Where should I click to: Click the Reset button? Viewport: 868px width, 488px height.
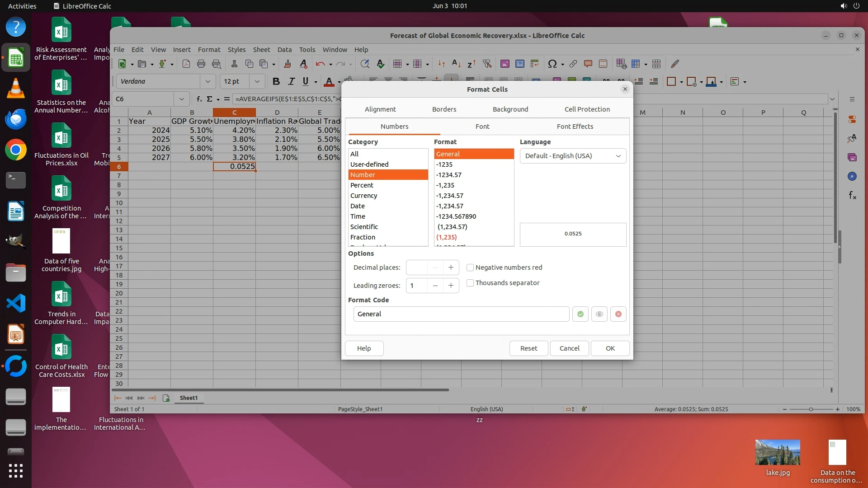coord(528,348)
